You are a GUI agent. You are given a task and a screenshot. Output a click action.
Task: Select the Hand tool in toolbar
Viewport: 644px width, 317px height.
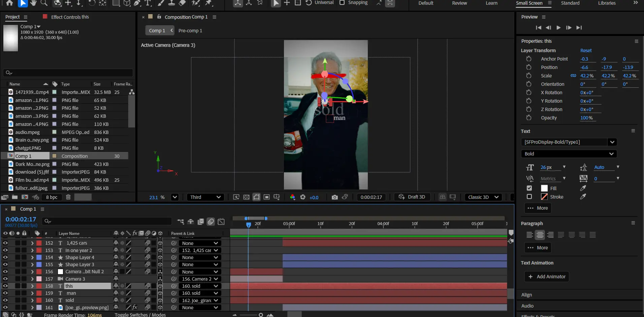coord(33,3)
